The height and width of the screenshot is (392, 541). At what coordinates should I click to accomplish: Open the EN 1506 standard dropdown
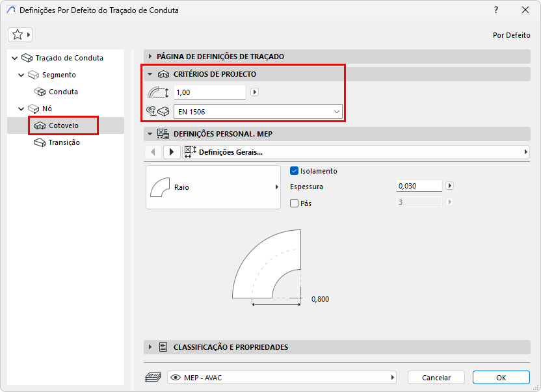[x=258, y=112]
